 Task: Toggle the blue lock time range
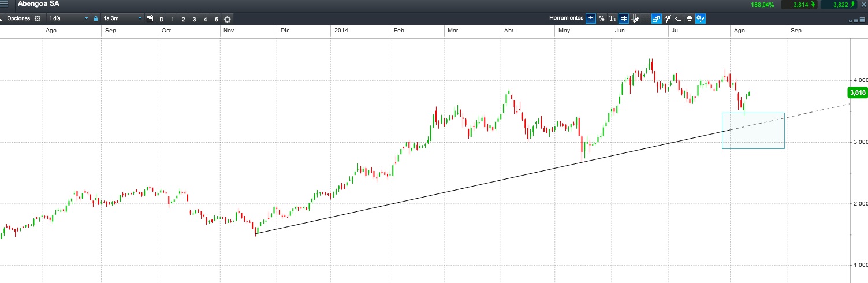pos(96,18)
